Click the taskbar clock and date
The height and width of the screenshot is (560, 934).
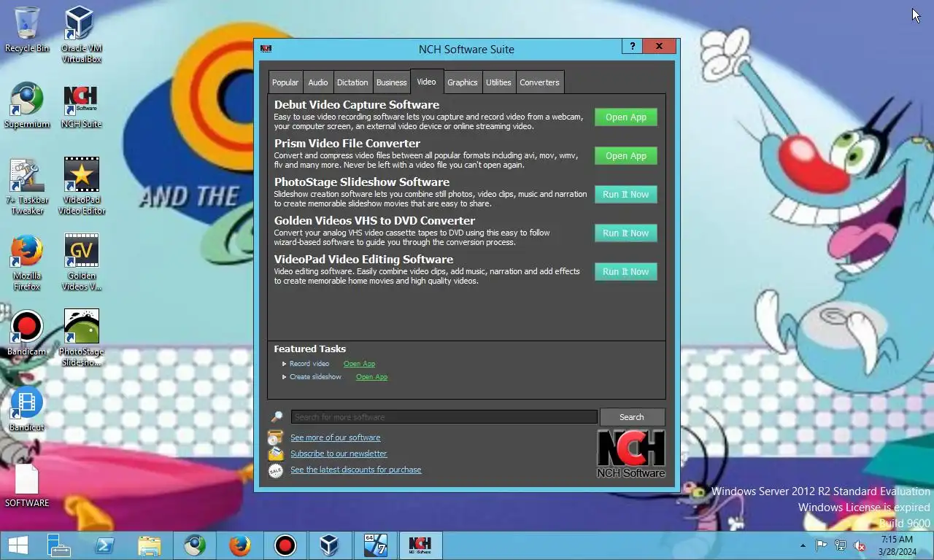tap(897, 545)
